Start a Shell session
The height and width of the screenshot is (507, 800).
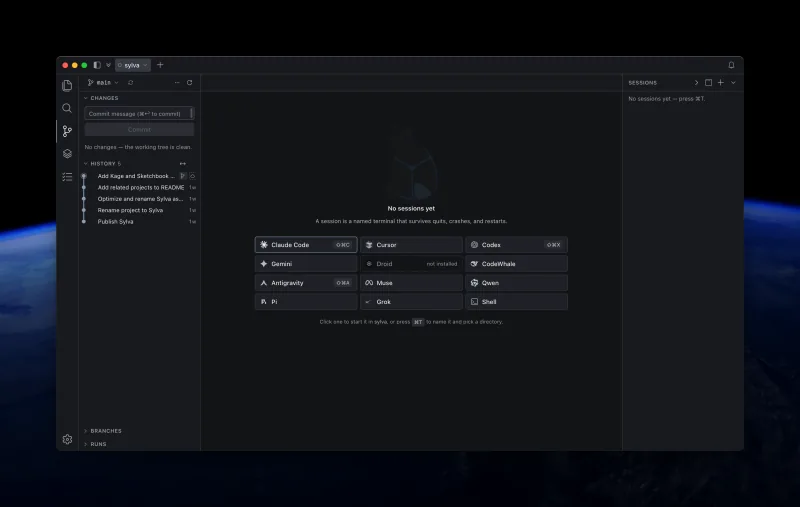(516, 301)
